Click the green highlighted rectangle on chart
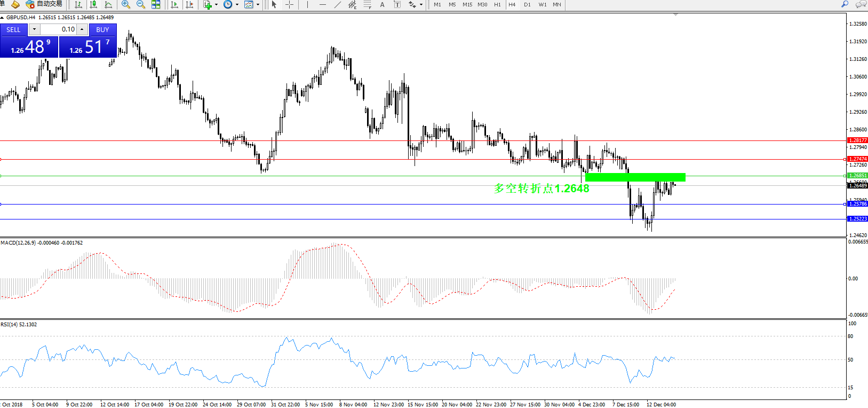The height and width of the screenshot is (408, 868). [635, 177]
